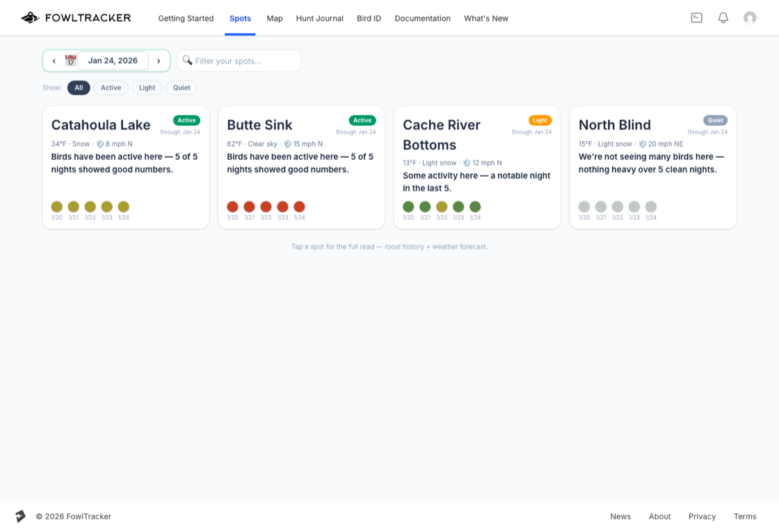Click the calendar icon in date picker
Viewport: 779px width, 532px height.
70,61
